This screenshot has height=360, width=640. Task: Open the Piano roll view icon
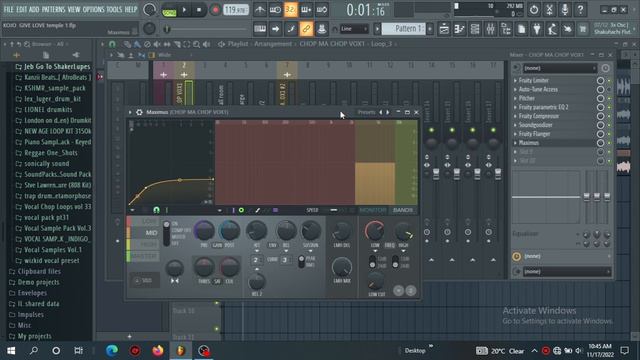point(459,29)
